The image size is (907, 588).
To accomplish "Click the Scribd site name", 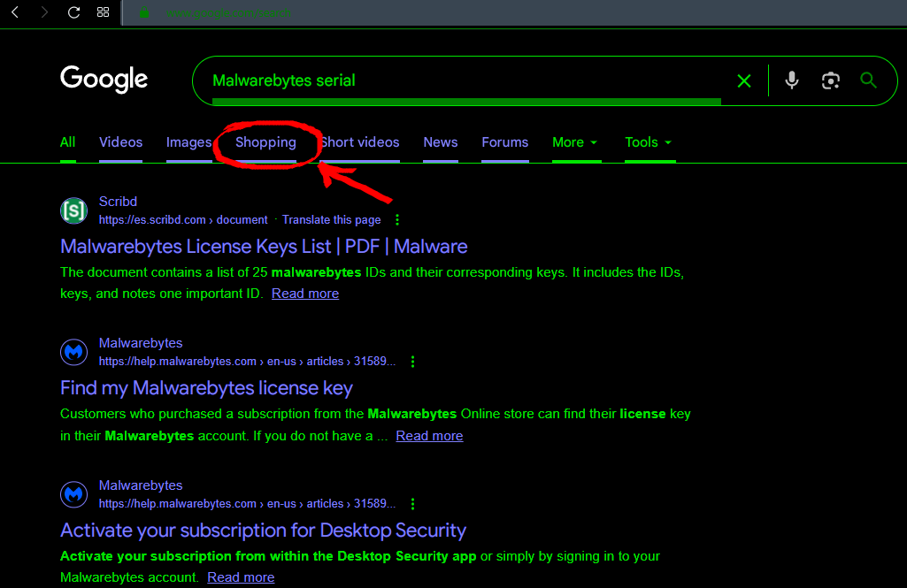I will pos(118,202).
